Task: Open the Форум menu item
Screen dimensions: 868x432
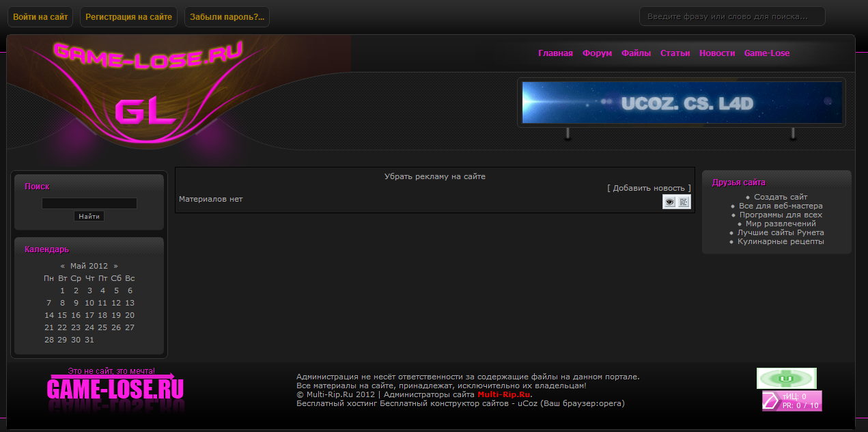Action: click(597, 53)
